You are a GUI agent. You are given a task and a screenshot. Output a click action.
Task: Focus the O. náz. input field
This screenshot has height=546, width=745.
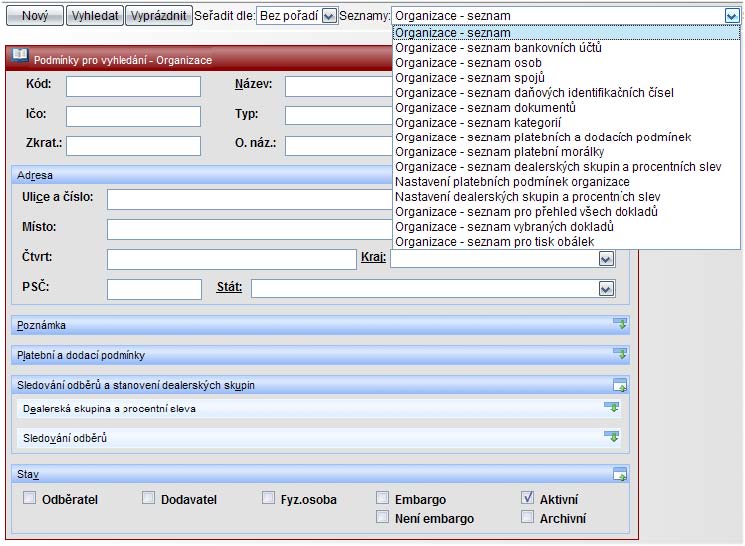[339, 146]
